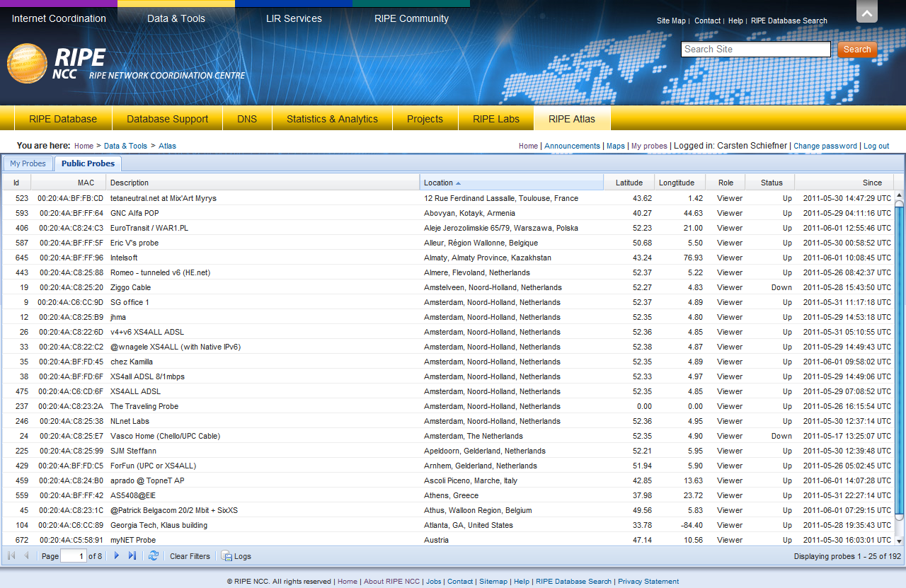Switch to My Probes tab
This screenshot has height=588, width=906.
coord(28,163)
